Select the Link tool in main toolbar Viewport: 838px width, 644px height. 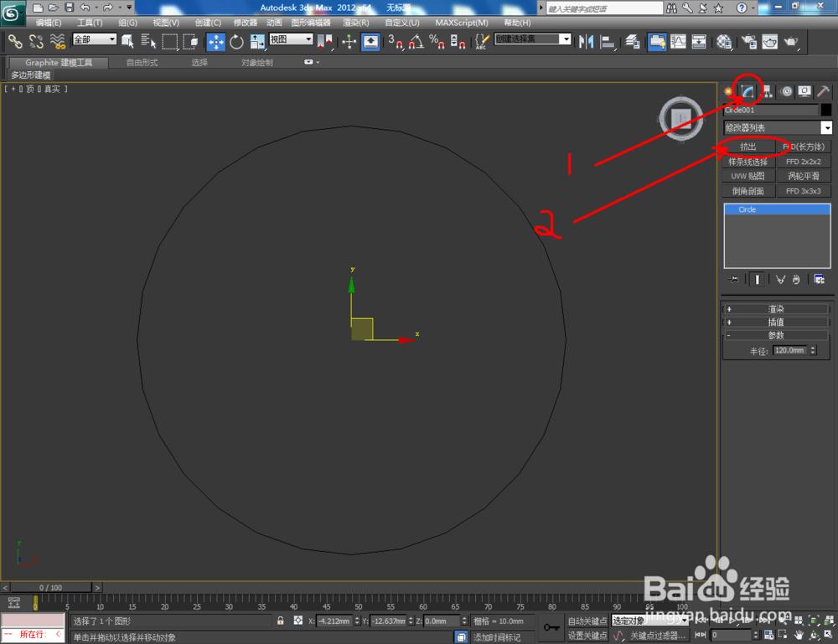tap(15, 41)
